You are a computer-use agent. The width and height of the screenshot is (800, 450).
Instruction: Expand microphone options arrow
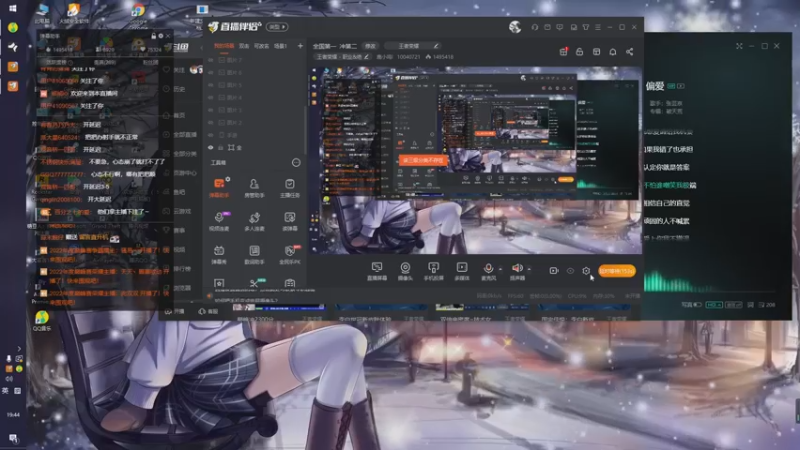500,269
